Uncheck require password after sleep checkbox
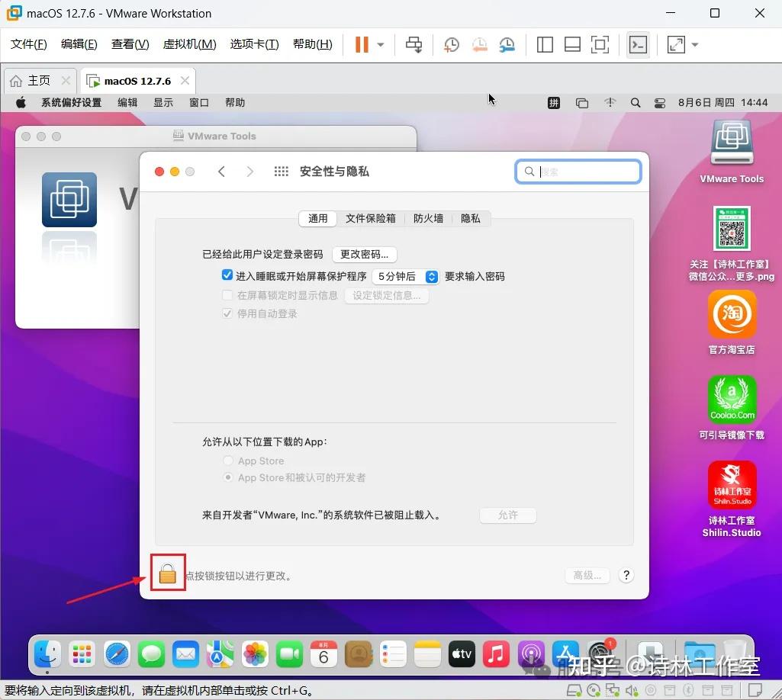 coord(227,275)
